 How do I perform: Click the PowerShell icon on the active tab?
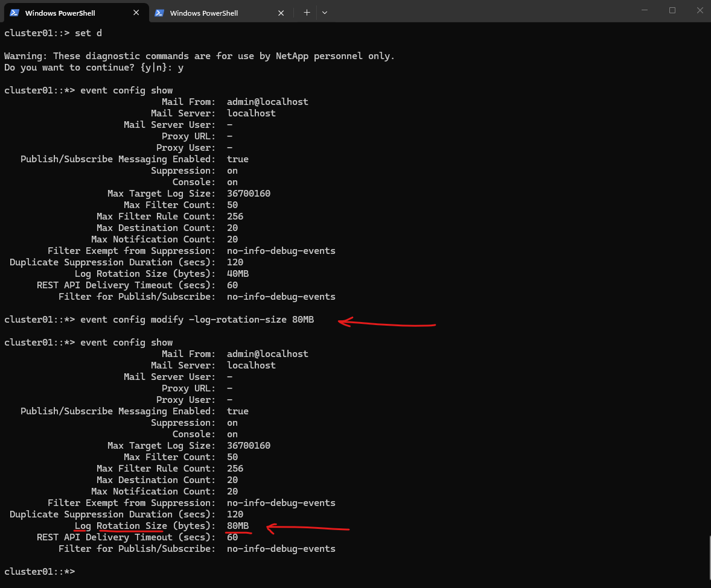pos(14,13)
